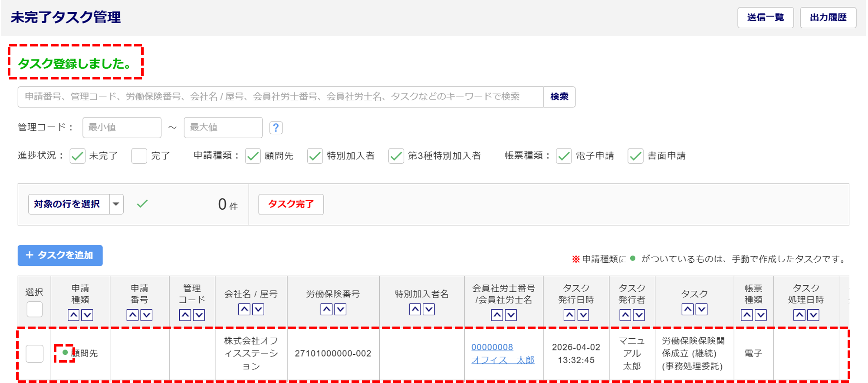Toggle the 電子申請 form type checkbox
This screenshot has width=868, height=383.
[x=564, y=156]
